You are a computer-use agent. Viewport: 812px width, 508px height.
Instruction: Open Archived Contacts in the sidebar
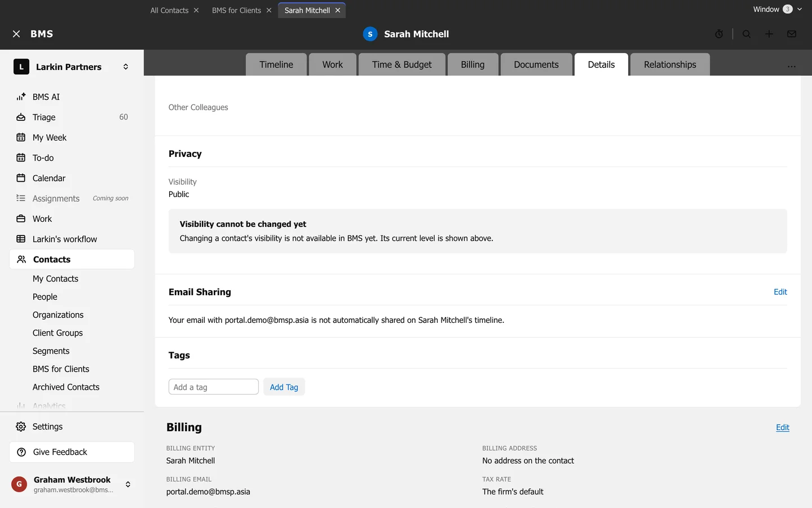click(x=66, y=387)
